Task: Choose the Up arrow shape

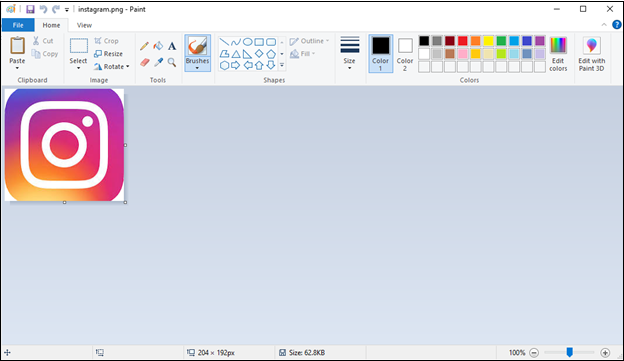Action: [x=259, y=65]
